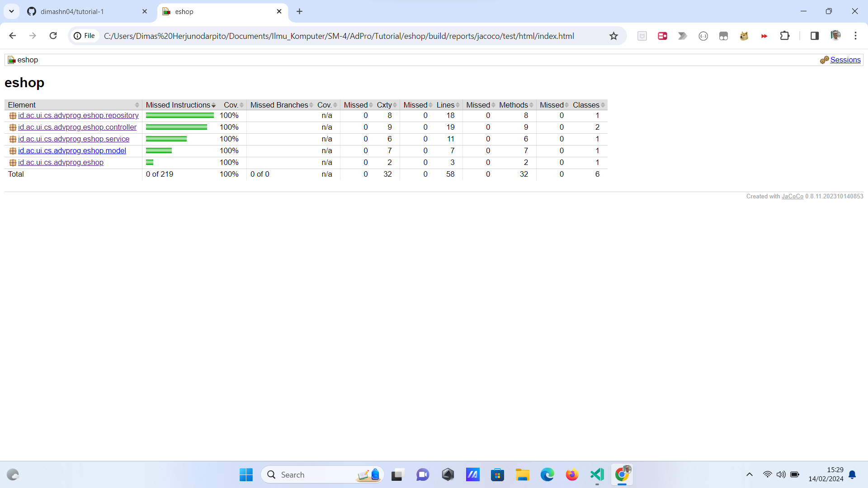Click the Sessions link

pyautogui.click(x=845, y=60)
